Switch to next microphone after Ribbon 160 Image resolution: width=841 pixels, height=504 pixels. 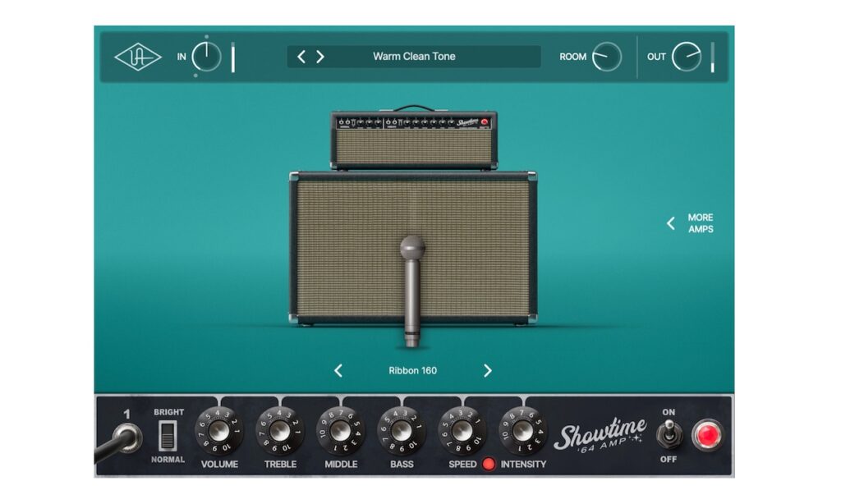[x=488, y=371]
